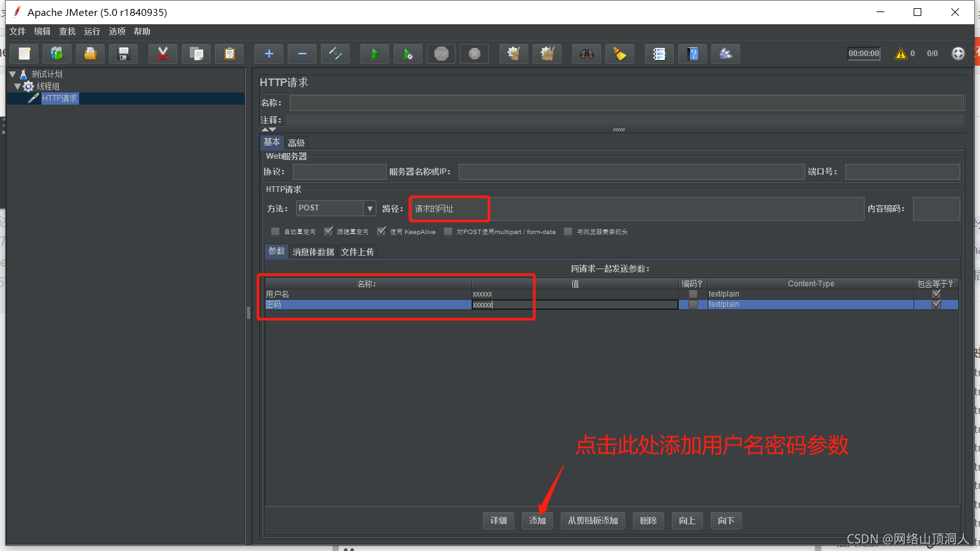The width and height of the screenshot is (980, 551).
Task: Open a file using the folder icon
Action: point(90,54)
